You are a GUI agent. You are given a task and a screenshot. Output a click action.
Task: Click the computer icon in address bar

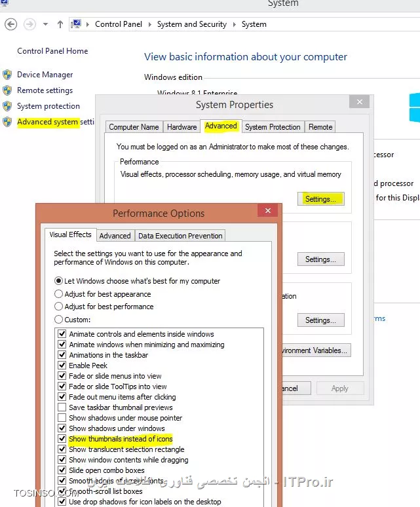[76, 24]
